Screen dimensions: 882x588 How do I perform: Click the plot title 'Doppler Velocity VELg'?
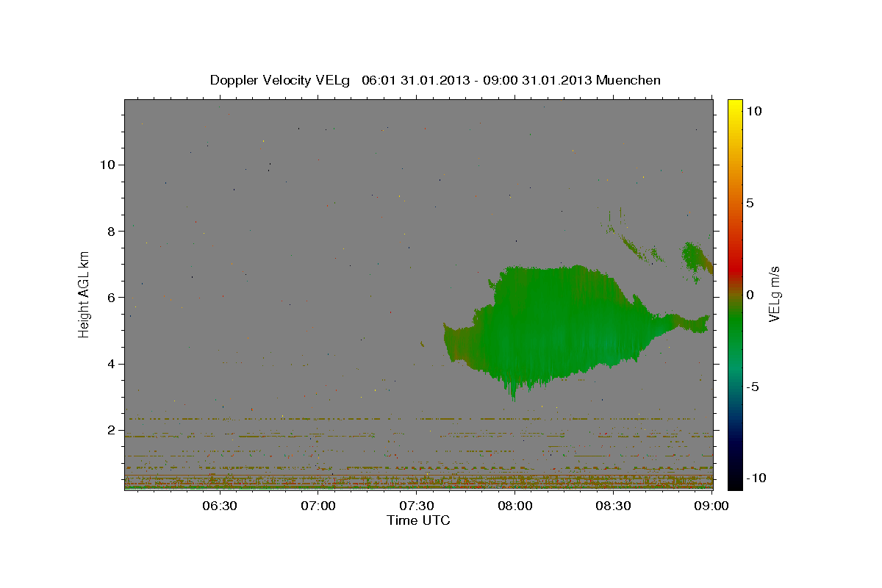click(281, 80)
